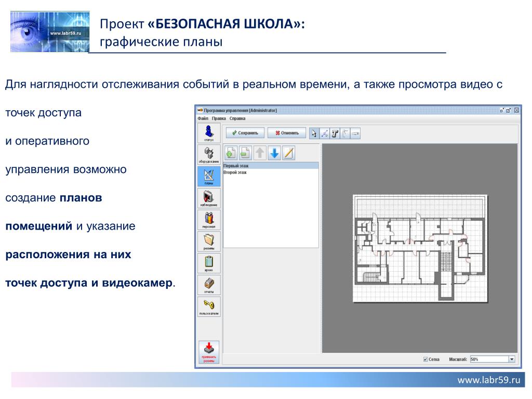532x399 pixels.
Task: Click the Сохранить button
Action: click(245, 133)
